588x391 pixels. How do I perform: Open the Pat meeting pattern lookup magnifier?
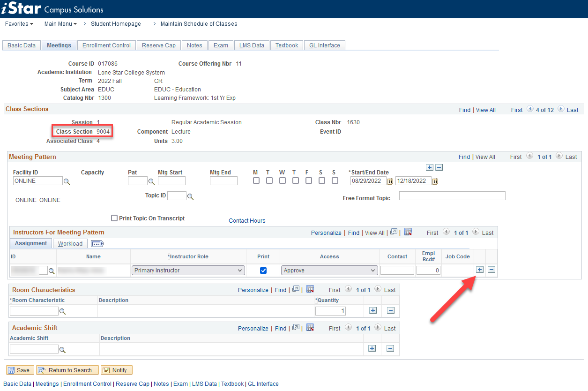tap(151, 181)
